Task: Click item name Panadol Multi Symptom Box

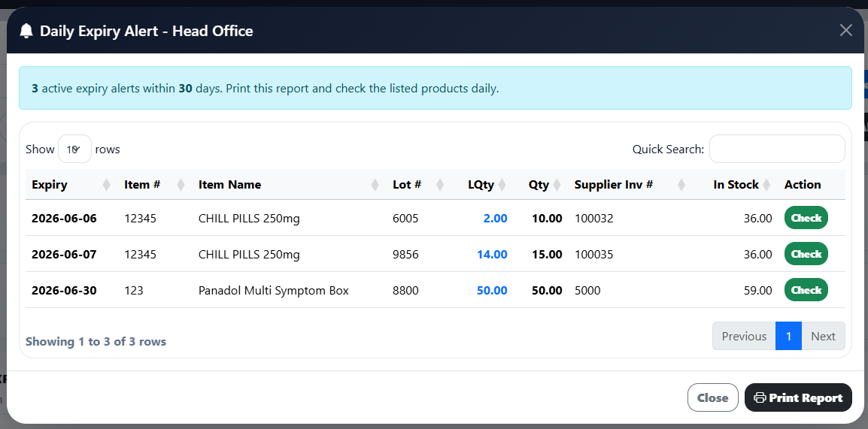Action: (274, 290)
